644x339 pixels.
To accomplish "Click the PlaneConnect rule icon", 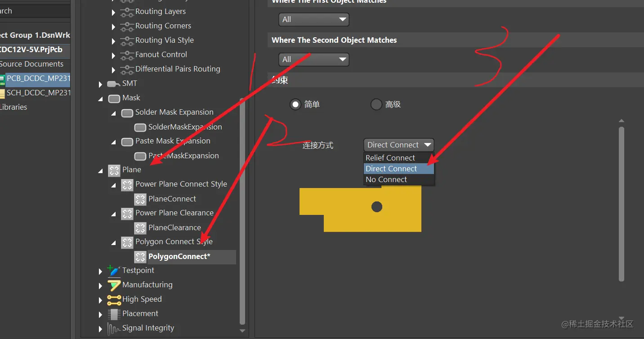I will pyautogui.click(x=140, y=199).
